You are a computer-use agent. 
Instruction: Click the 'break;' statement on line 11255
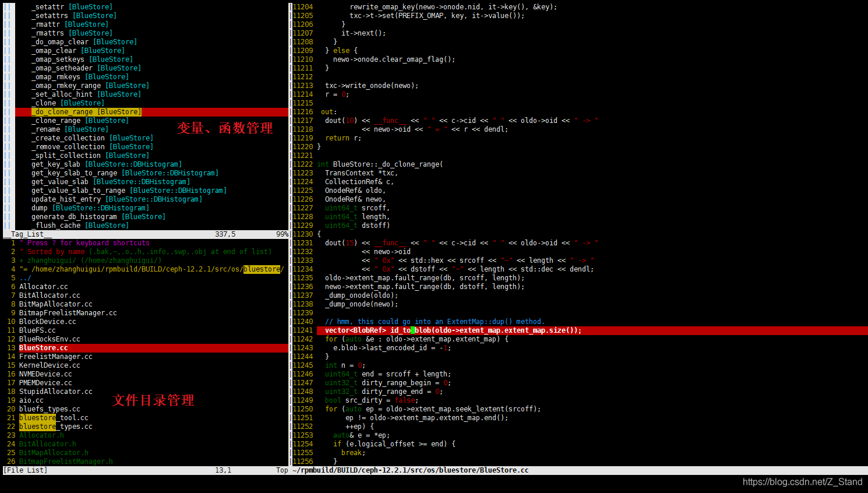tap(353, 453)
